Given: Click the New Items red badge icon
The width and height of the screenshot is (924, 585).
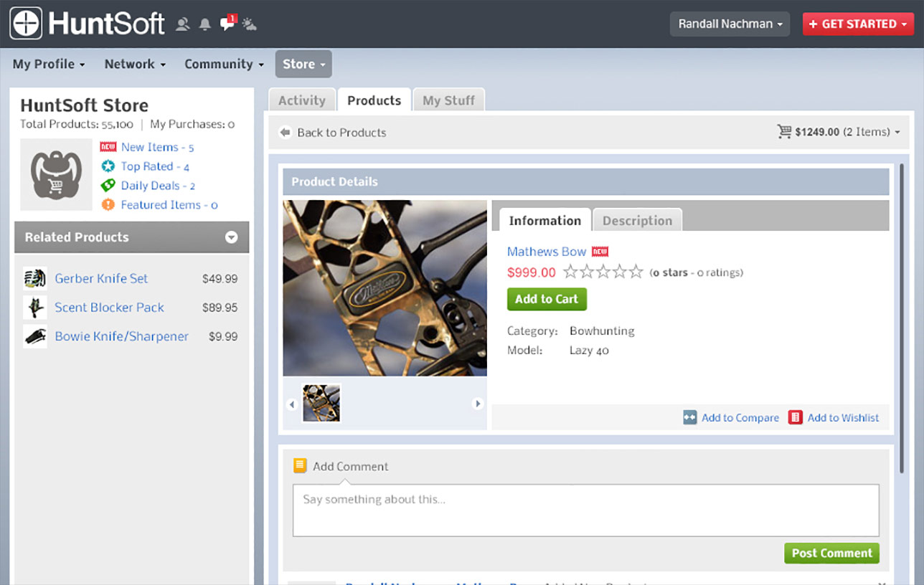Looking at the screenshot, I should pos(108,147).
